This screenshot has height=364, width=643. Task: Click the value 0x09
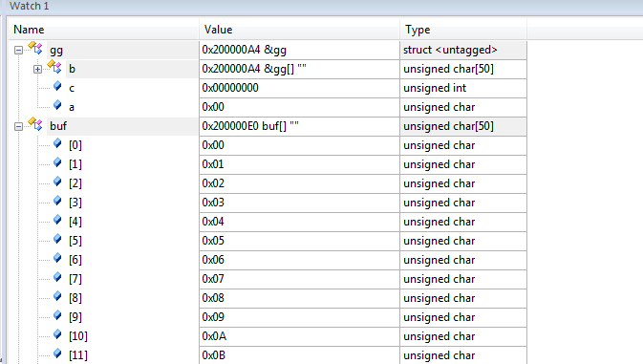tap(213, 317)
